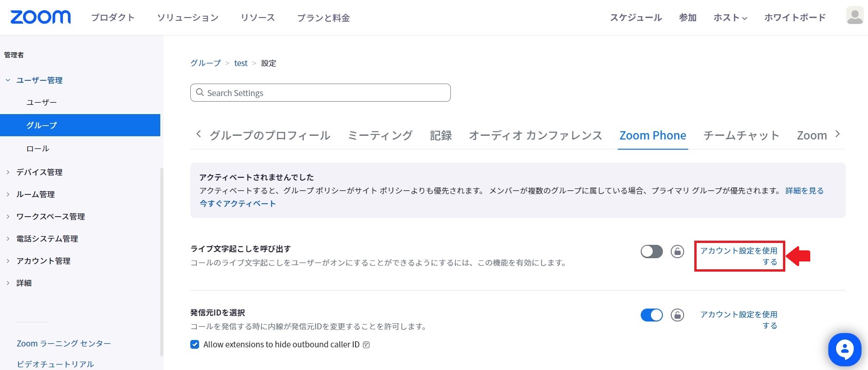The image size is (868, 370).
Task: Click the sidebar vertical scrollbar
Action: tap(162, 261)
